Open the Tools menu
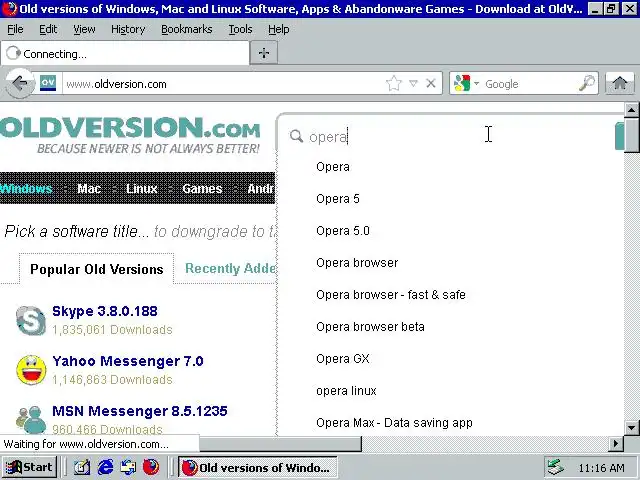Screen dimensions: 640x480 240,29
